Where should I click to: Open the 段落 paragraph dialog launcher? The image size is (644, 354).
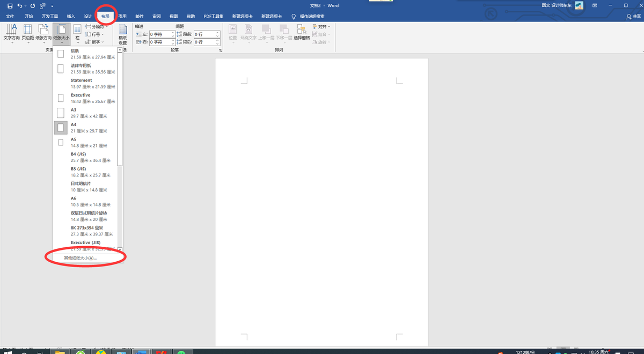pyautogui.click(x=221, y=50)
